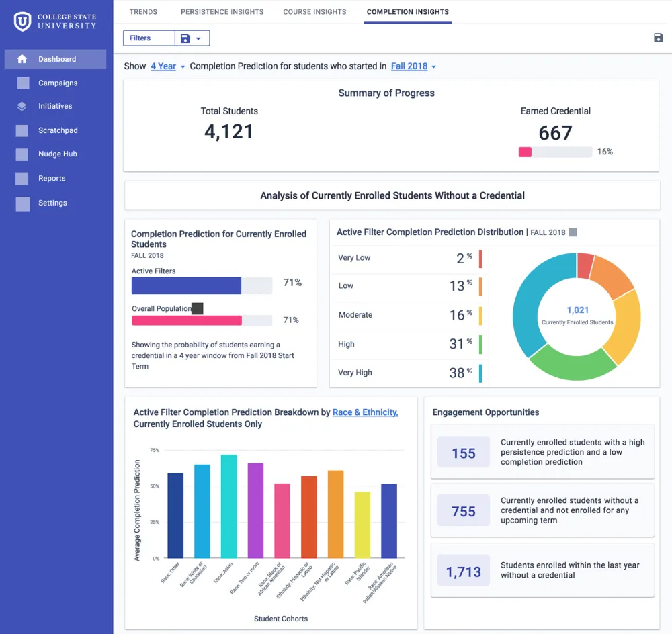Viewport: 672px width, 634px height.
Task: Open the Race & Ethnicity breakdown link
Action: (365, 412)
